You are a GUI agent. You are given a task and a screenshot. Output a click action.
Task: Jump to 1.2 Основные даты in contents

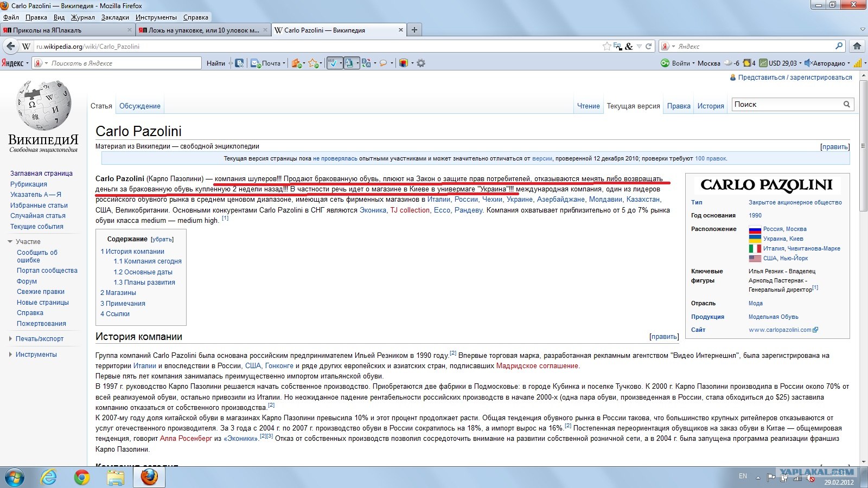pos(143,272)
